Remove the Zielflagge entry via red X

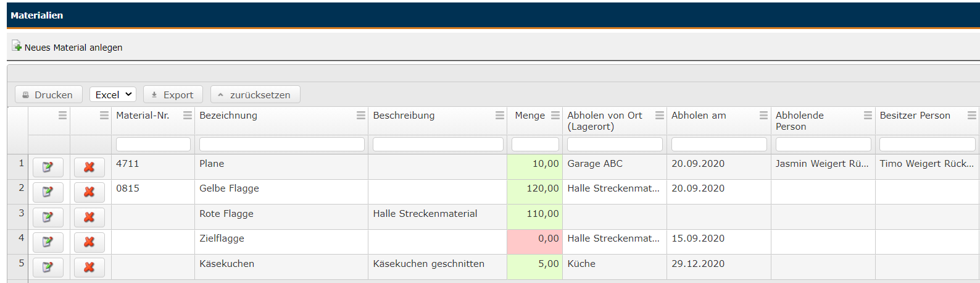point(89,242)
